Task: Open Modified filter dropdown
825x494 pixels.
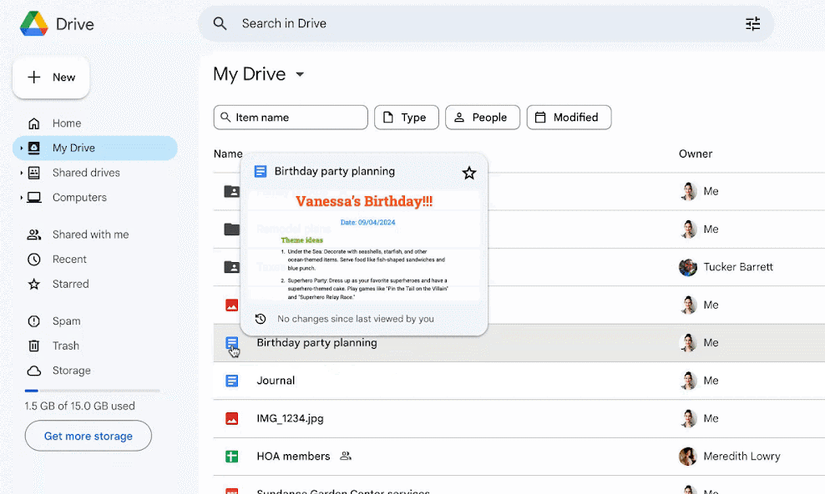Action: [x=569, y=117]
